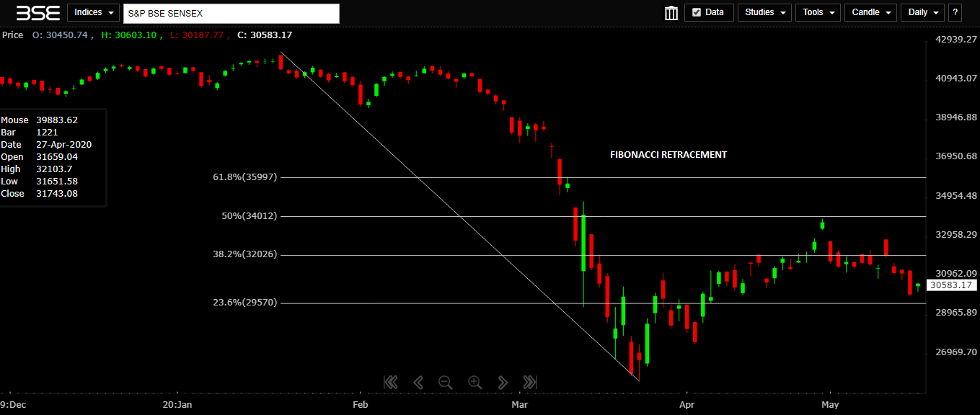Image resolution: width=980 pixels, height=415 pixels.
Task: Click the S&P BSE SENSEX search field
Action: coord(231,13)
